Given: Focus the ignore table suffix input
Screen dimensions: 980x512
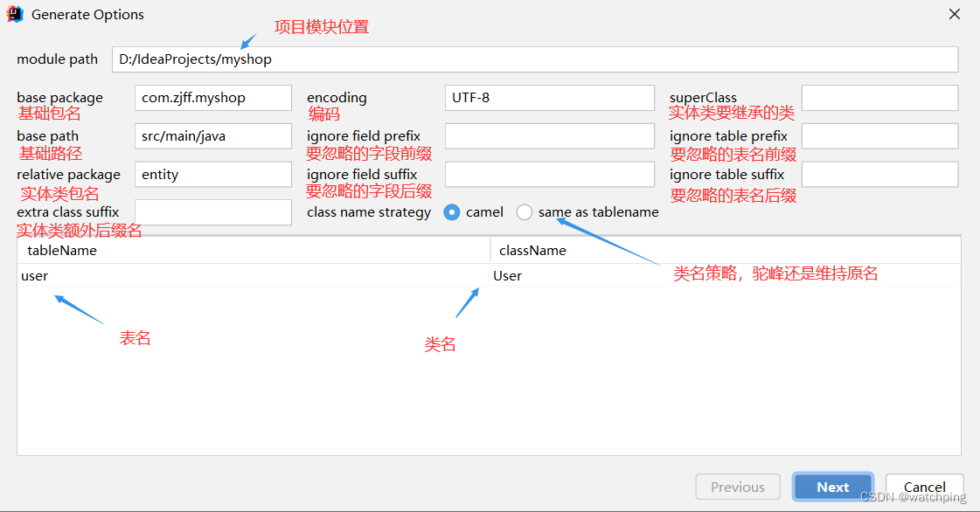Looking at the screenshot, I should coord(880,174).
